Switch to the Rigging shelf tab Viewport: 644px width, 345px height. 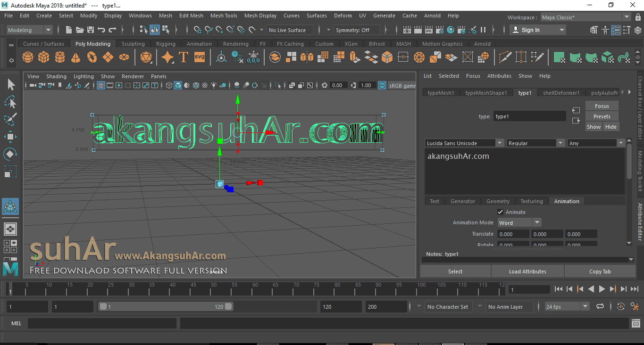pyautogui.click(x=166, y=44)
